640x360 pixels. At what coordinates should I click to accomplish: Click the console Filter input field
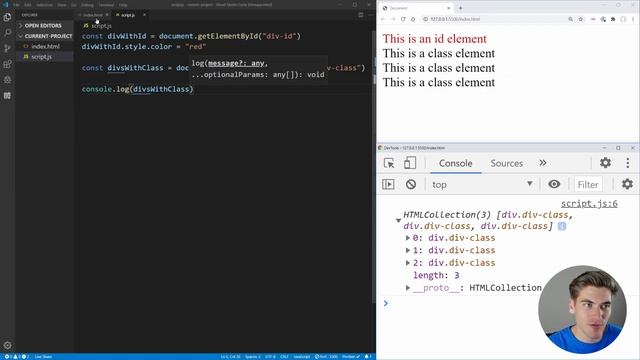(x=588, y=184)
